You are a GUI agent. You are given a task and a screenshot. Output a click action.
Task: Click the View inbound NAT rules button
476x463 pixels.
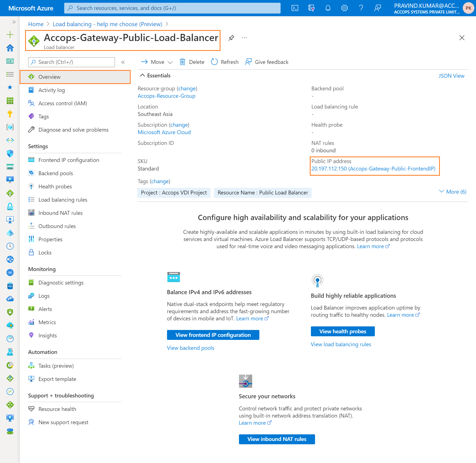(277, 439)
